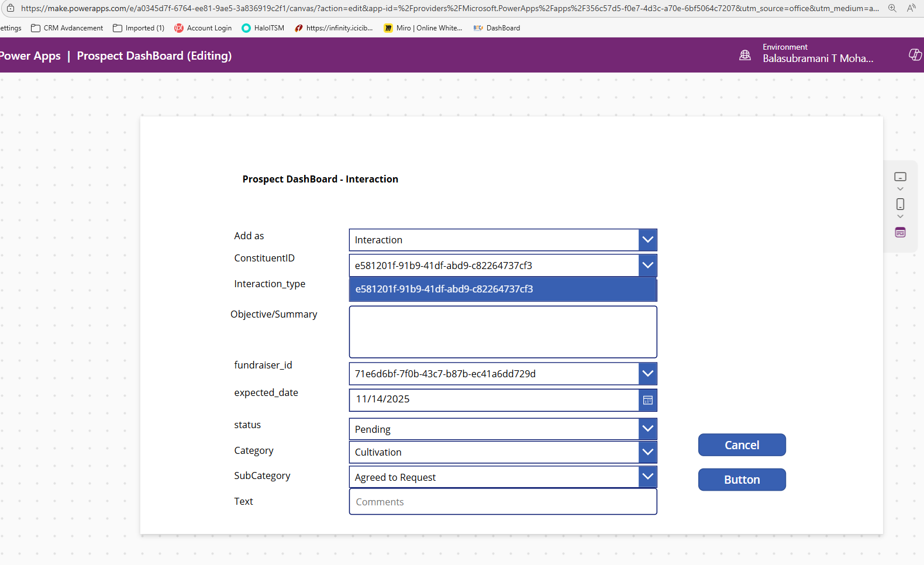
Task: Click the read aloud icon in address bar
Action: [911, 8]
